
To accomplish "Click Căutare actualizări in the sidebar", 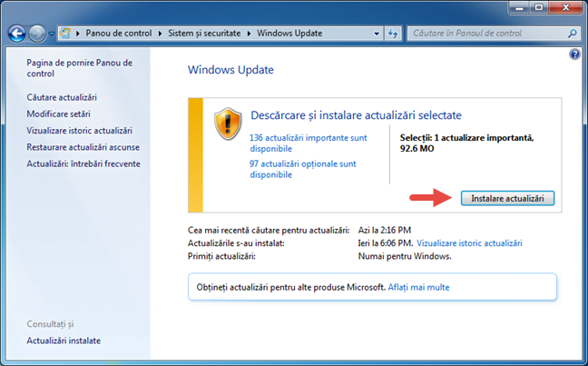I will (62, 97).
